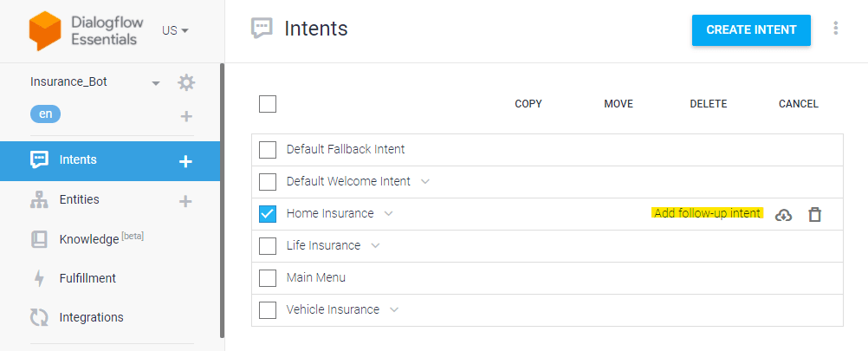Viewport: 868px width, 351px height.
Task: Add language with plus icon beside en
Action: (186, 116)
